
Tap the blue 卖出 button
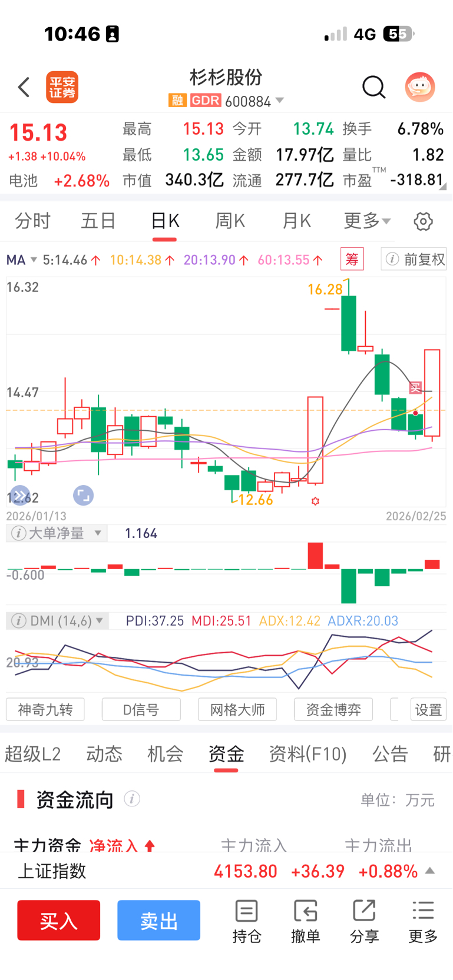159,921
